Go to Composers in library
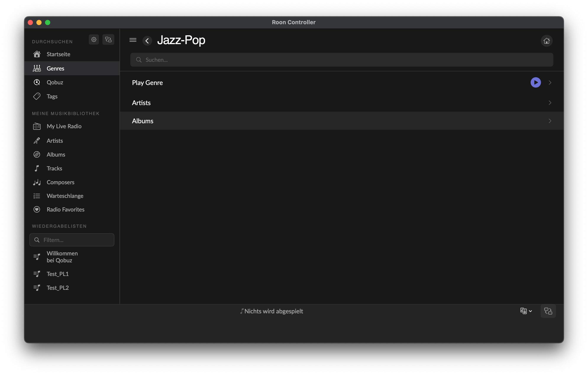588x375 pixels. [60, 182]
